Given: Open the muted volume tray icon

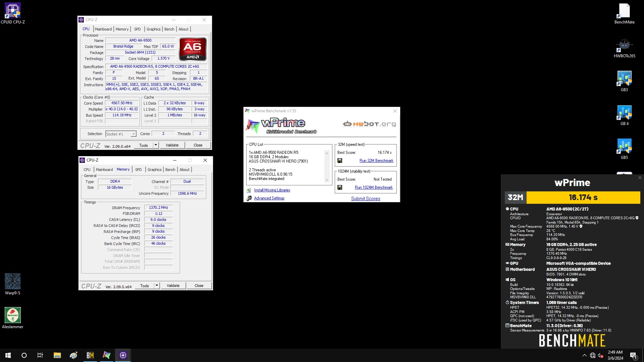Looking at the screenshot, I should click(x=601, y=355).
